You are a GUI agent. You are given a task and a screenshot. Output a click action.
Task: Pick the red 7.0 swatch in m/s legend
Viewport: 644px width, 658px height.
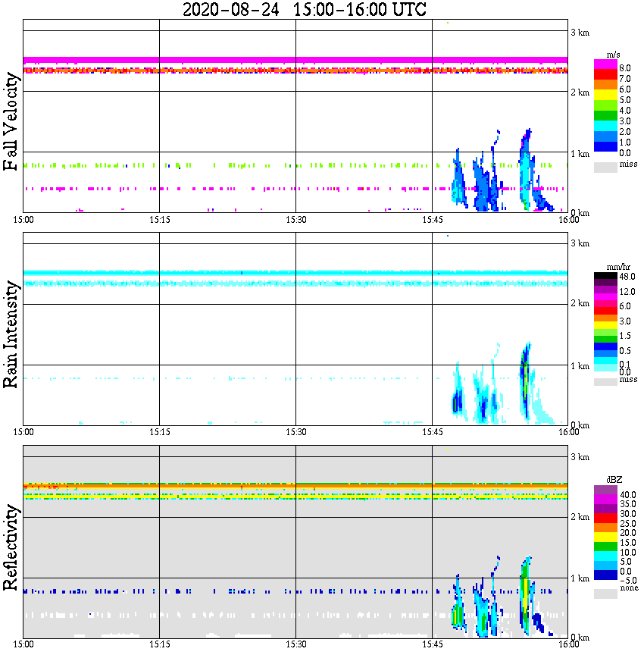pos(605,75)
